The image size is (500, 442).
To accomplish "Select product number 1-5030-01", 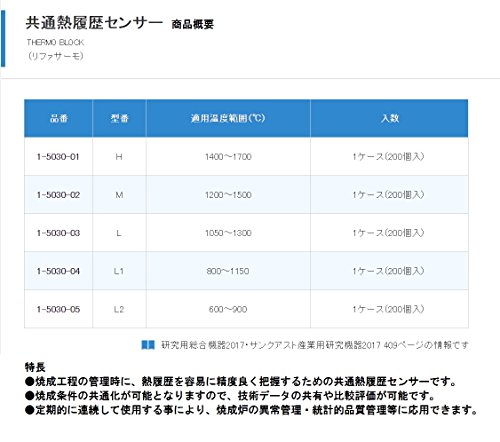I will point(58,157).
